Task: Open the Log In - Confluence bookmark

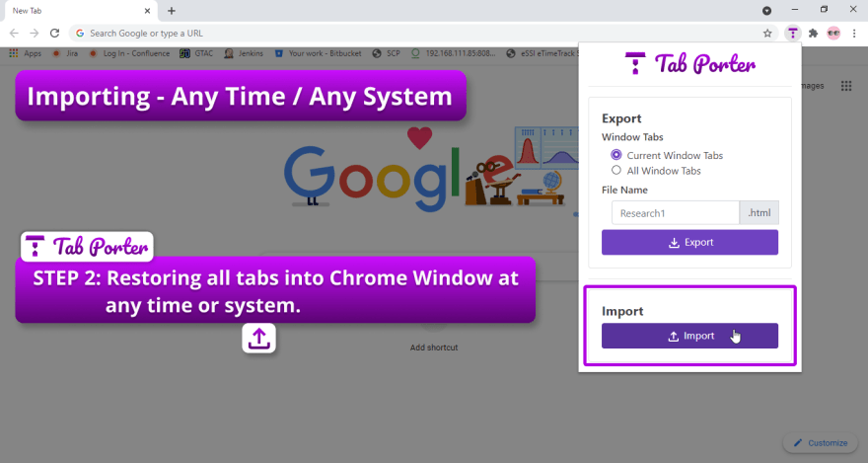Action: [129, 53]
